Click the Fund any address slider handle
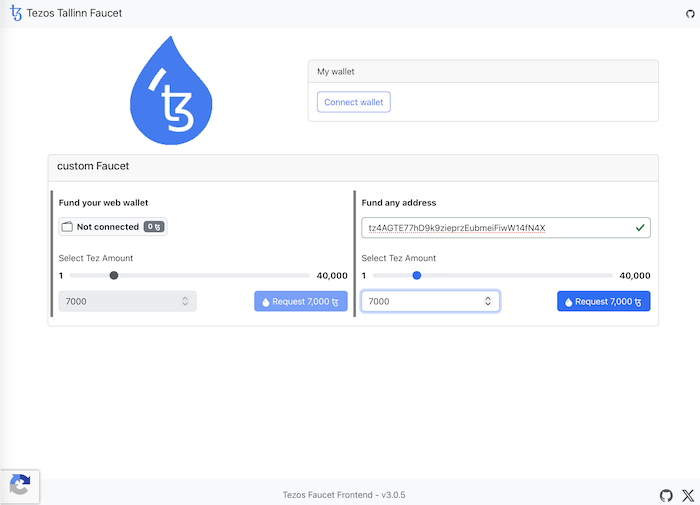 click(x=417, y=275)
